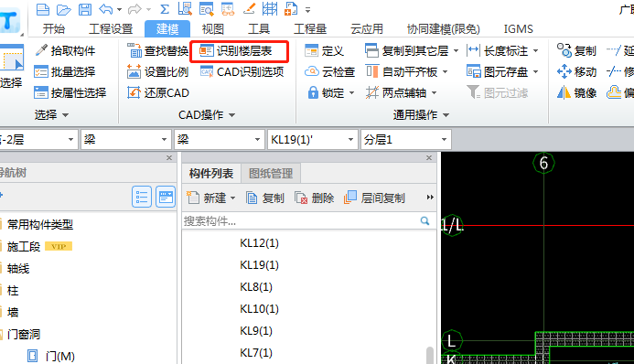This screenshot has width=634, height=364.
Task: Click the search magnifier icon in component list
Action: (424, 220)
